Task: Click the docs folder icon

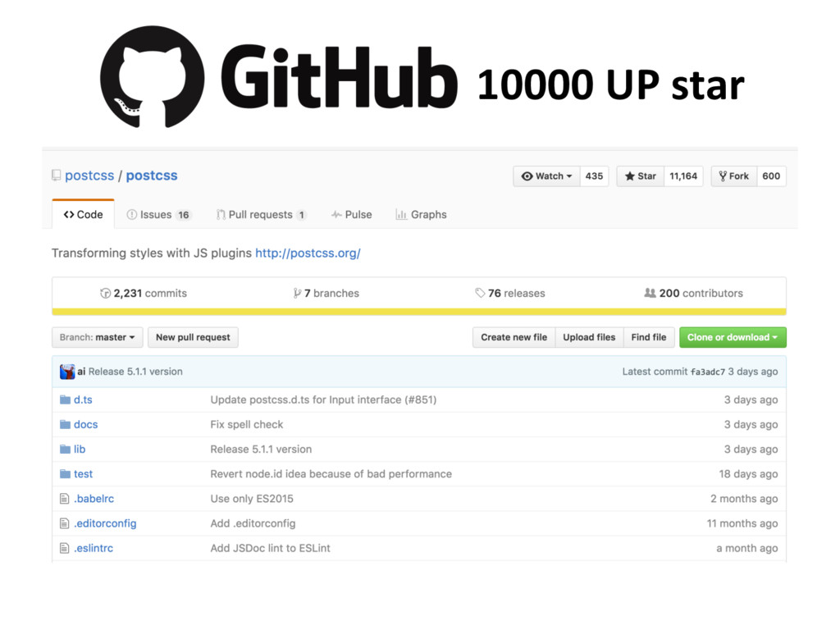Action: tap(65, 424)
